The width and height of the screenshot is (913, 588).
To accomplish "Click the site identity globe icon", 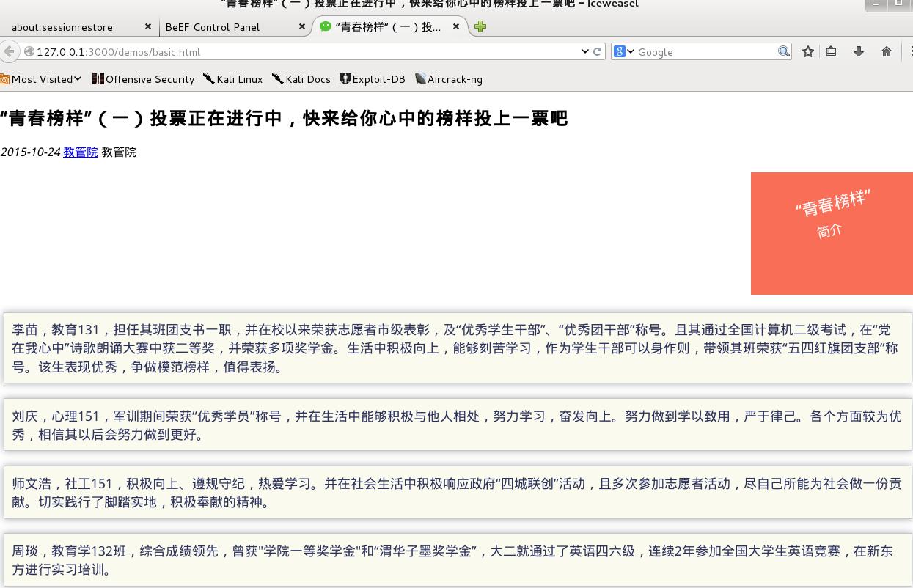I will click(29, 51).
